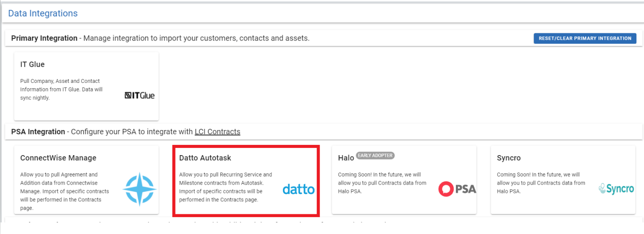Click the Reset/Clear Primary Integration button

coord(585,38)
